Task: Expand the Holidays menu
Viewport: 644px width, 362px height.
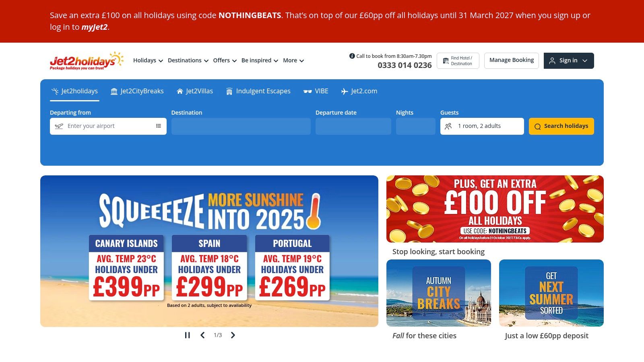Action: pyautogui.click(x=148, y=61)
